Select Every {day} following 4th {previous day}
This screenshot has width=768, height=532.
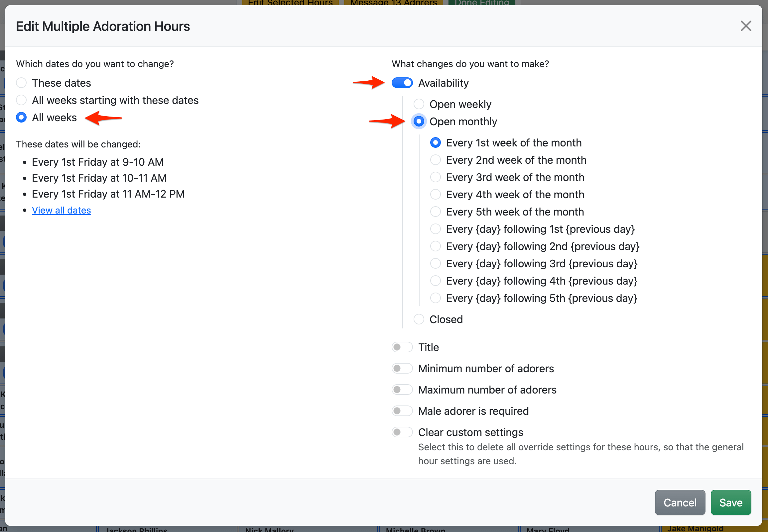(435, 281)
